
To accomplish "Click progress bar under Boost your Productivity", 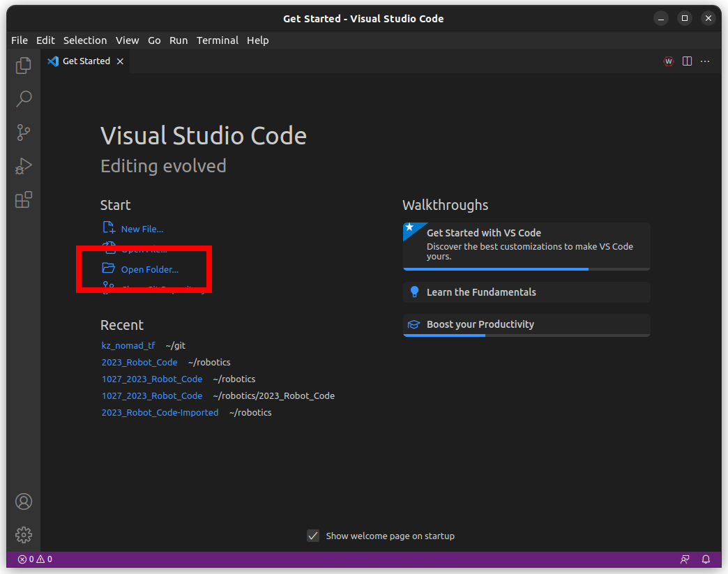I will tap(526, 335).
